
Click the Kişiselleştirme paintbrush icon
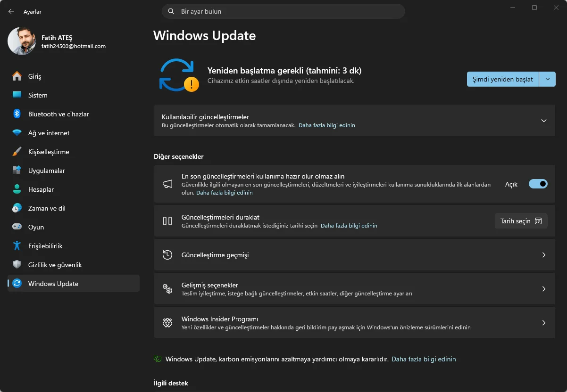(17, 152)
